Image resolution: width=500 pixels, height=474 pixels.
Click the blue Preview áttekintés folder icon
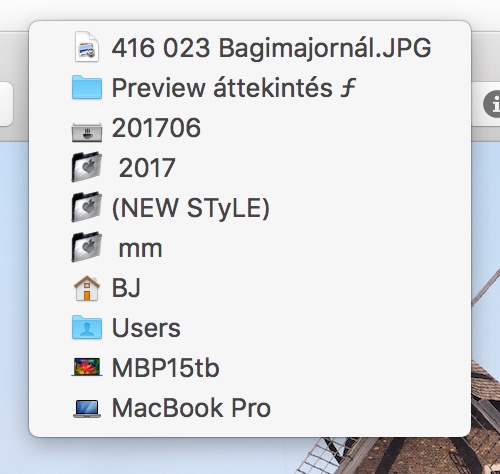[x=87, y=87]
